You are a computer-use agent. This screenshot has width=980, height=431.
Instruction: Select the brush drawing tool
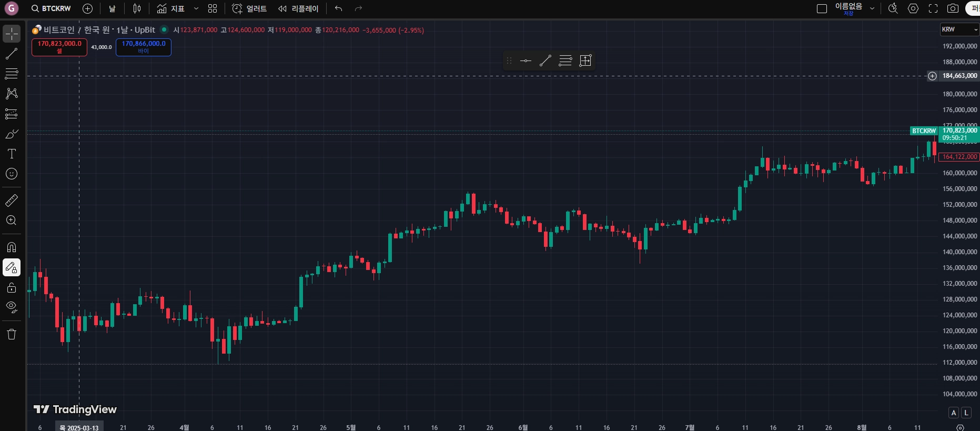[x=12, y=134]
